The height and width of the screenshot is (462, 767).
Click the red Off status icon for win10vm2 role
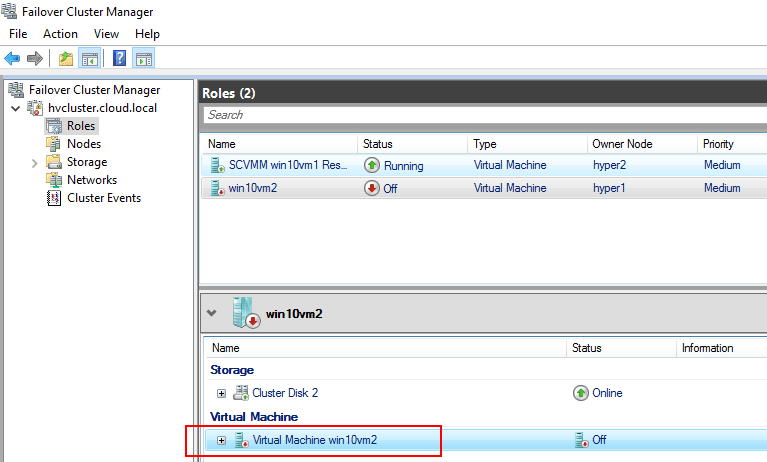(x=372, y=188)
